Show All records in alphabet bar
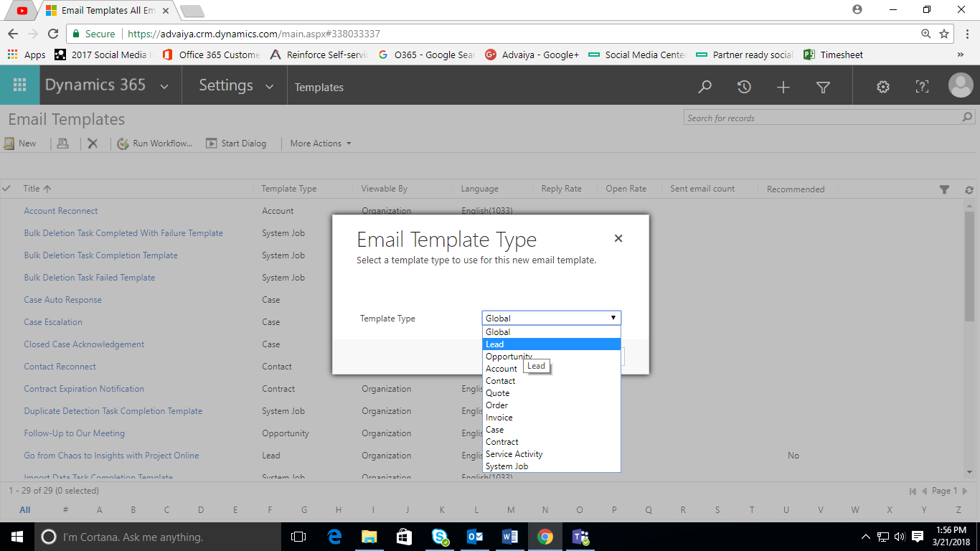 click(x=25, y=510)
